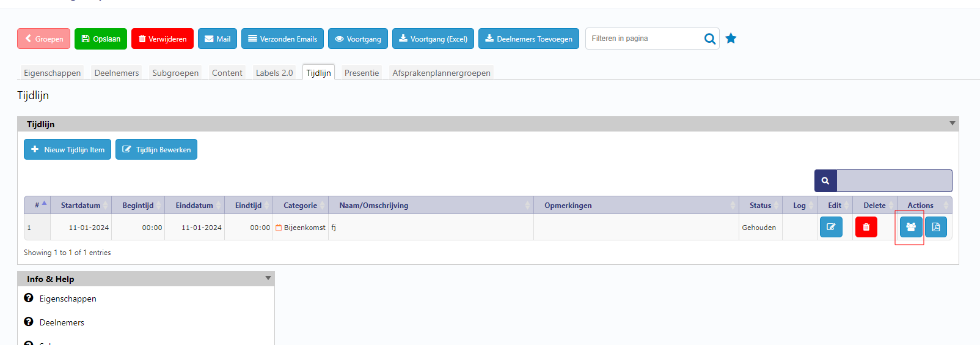Click the dark search icon above table

825,181
